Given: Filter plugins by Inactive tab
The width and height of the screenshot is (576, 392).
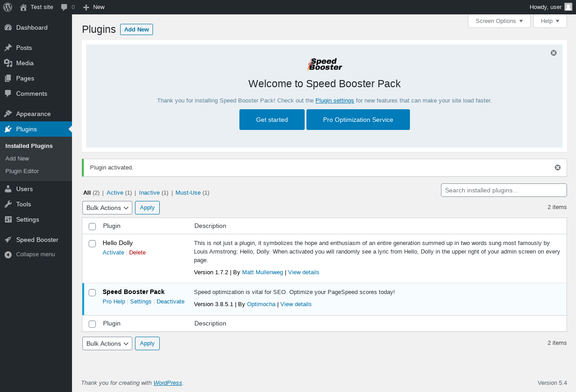Looking at the screenshot, I should [149, 193].
